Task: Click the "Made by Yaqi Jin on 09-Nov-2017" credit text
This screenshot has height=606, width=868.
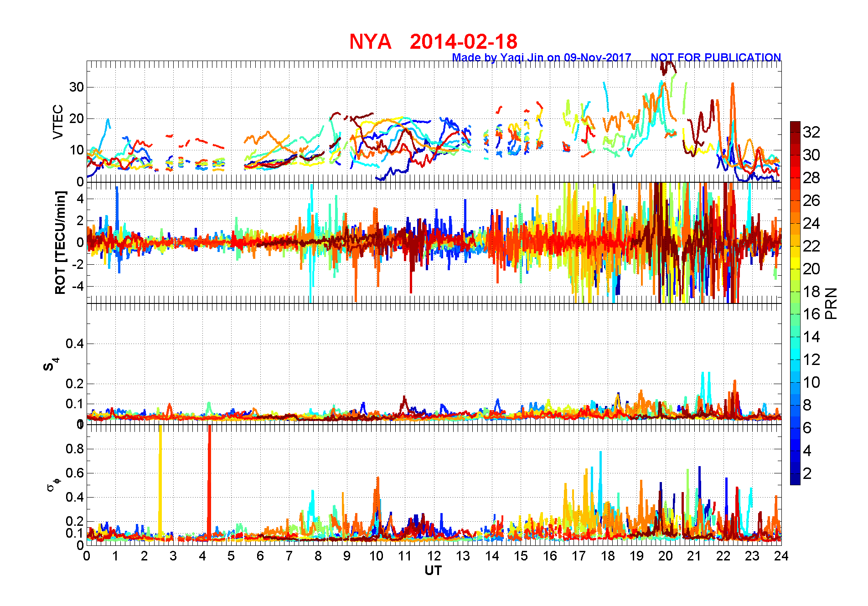Action: coord(542,57)
